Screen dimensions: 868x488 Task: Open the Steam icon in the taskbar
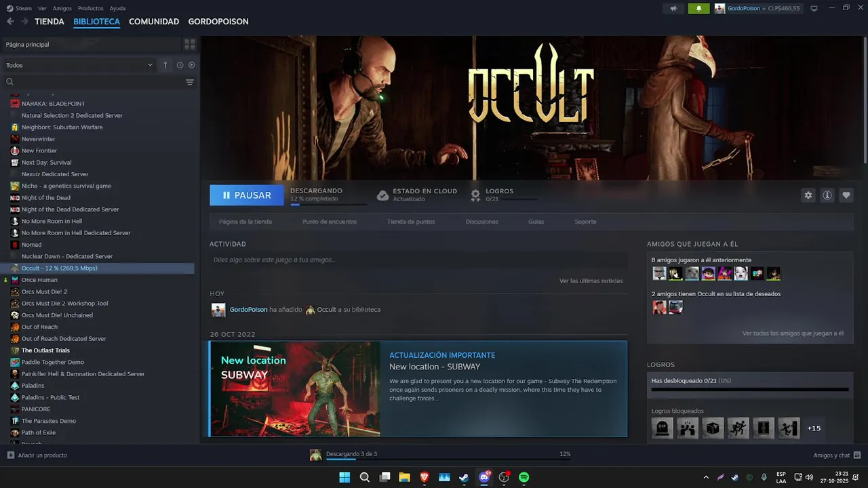464,477
